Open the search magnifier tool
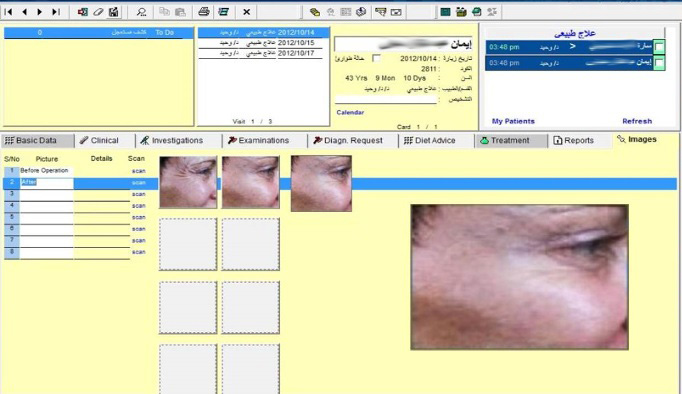The height and width of the screenshot is (394, 682). pos(141,12)
